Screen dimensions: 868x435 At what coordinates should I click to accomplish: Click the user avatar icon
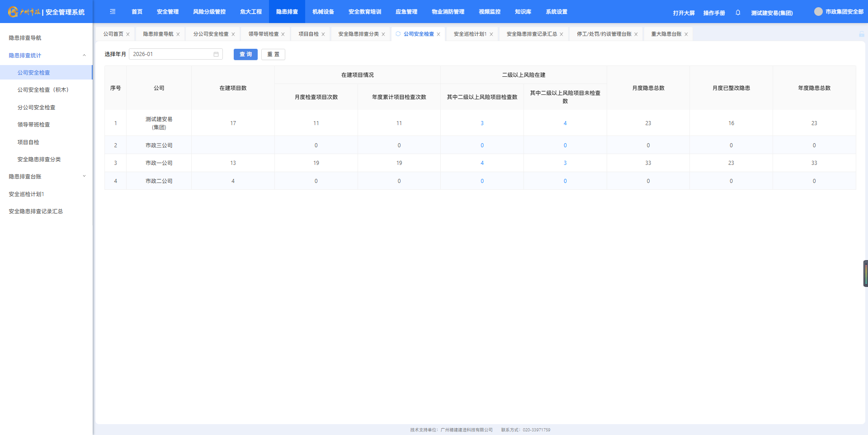[x=818, y=12]
